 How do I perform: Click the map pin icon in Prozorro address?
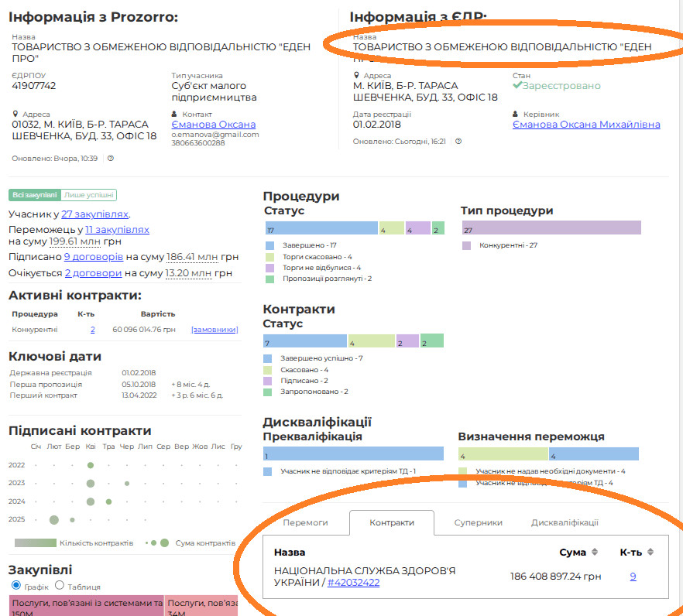[x=15, y=114]
